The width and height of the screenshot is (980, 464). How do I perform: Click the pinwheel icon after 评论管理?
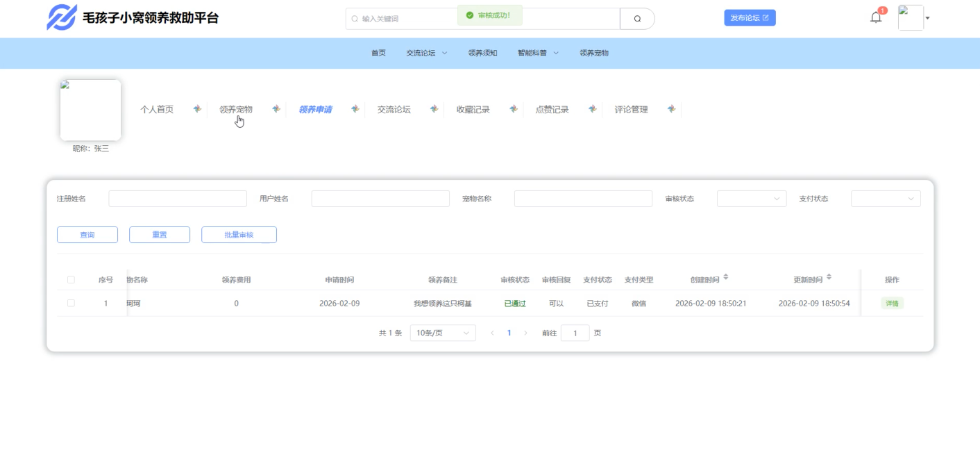672,109
